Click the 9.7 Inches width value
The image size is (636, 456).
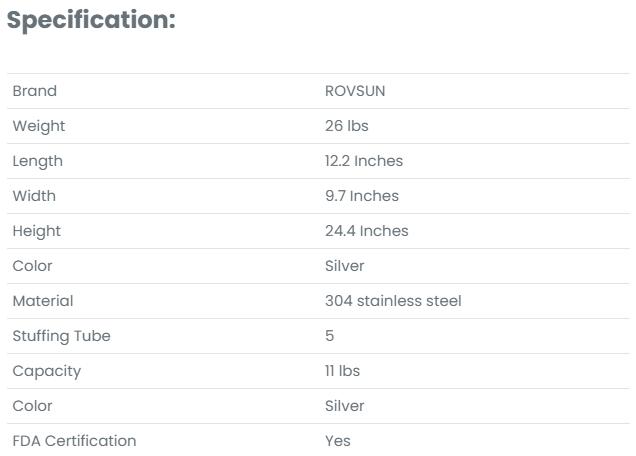(362, 196)
